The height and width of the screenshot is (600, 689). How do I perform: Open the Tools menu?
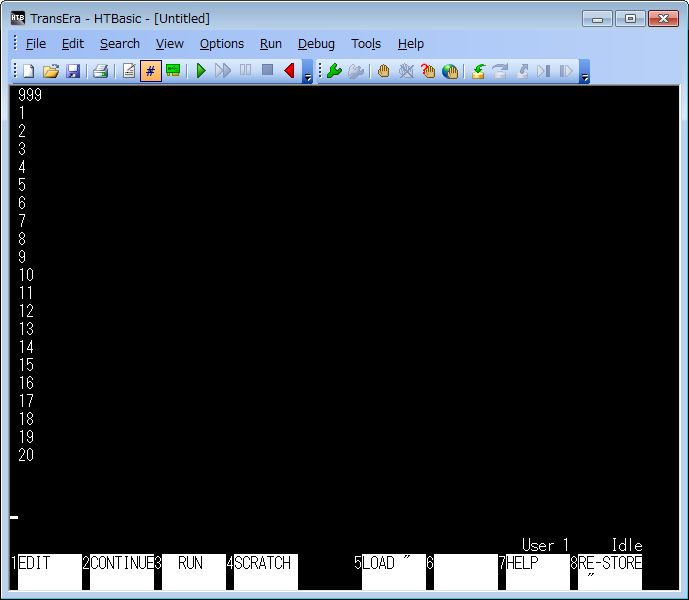click(366, 44)
